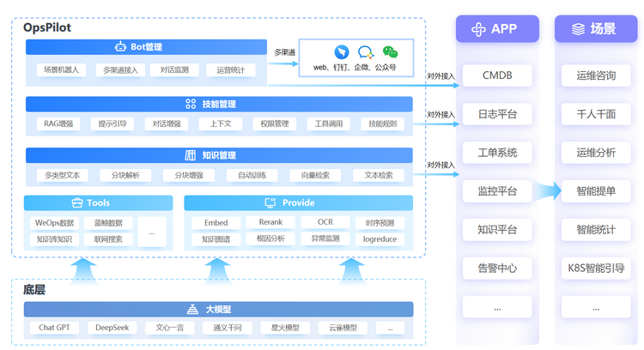Open CMDB in the APP column
Screen dimensions: 644x350
coord(497,75)
